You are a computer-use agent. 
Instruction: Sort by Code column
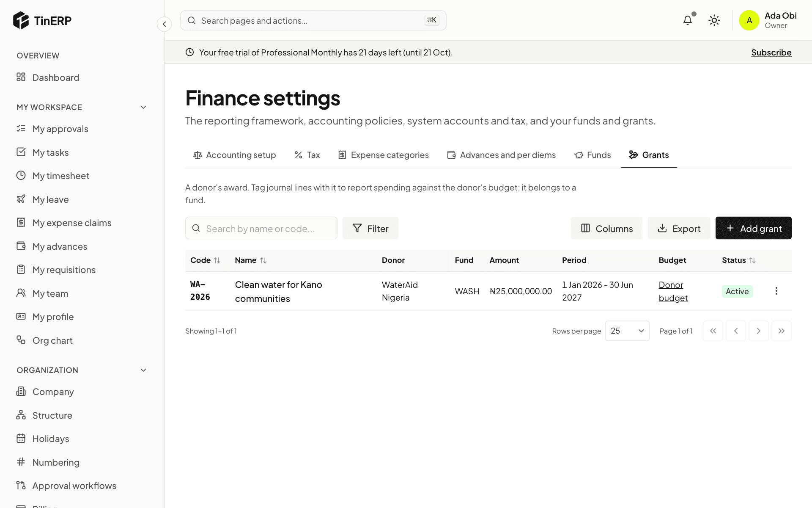tap(205, 260)
